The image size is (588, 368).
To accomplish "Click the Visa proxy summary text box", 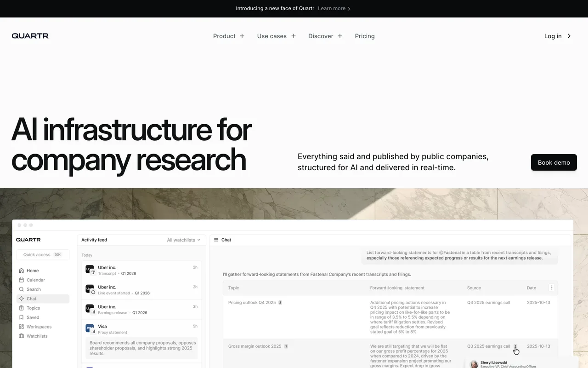I will 141,348.
